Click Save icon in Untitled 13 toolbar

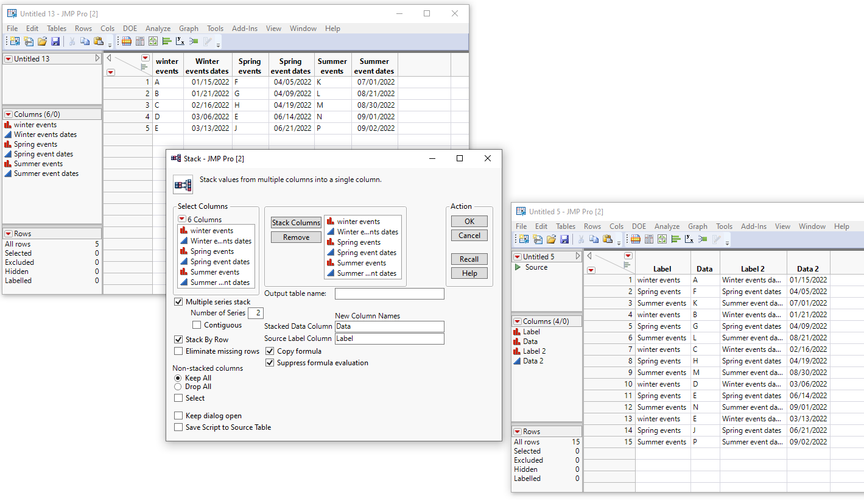(55, 41)
